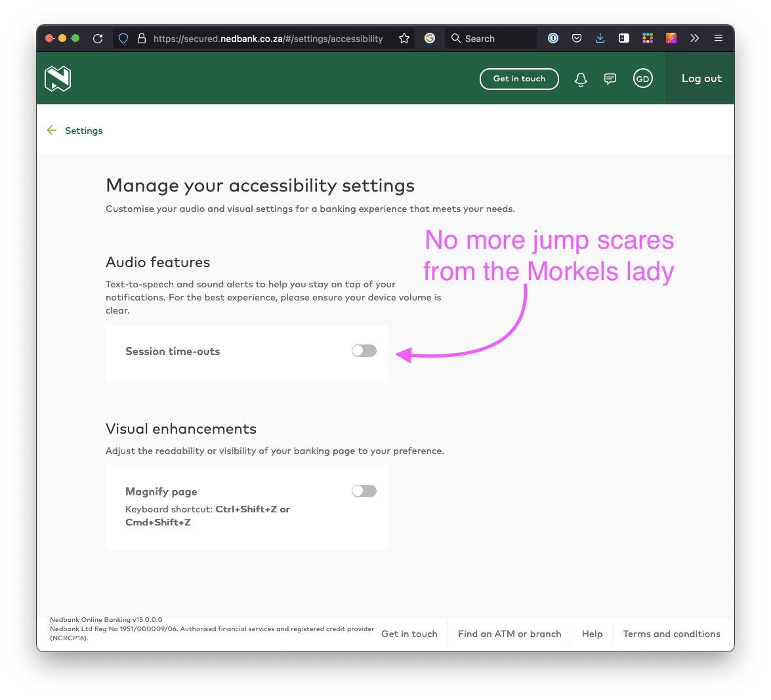Open the Help footer link
The height and width of the screenshot is (700, 771).
click(x=592, y=634)
